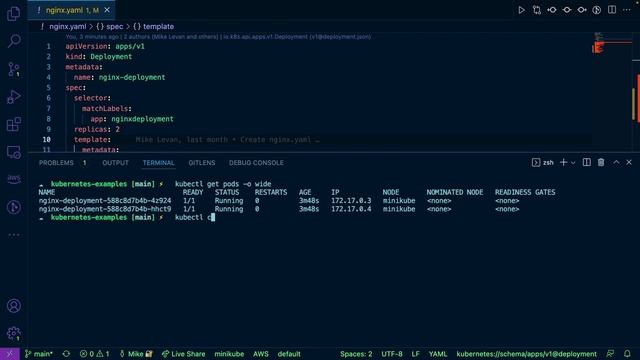Toggle file blame icon in editor toolbar

567,10
